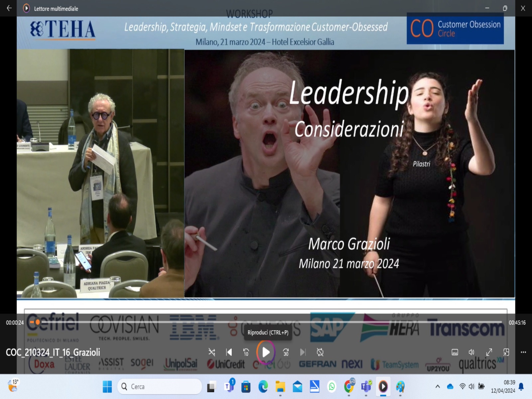Viewport: 532px width, 399px height.
Task: Click the total duration 00:45:16 label
Action: click(x=517, y=323)
